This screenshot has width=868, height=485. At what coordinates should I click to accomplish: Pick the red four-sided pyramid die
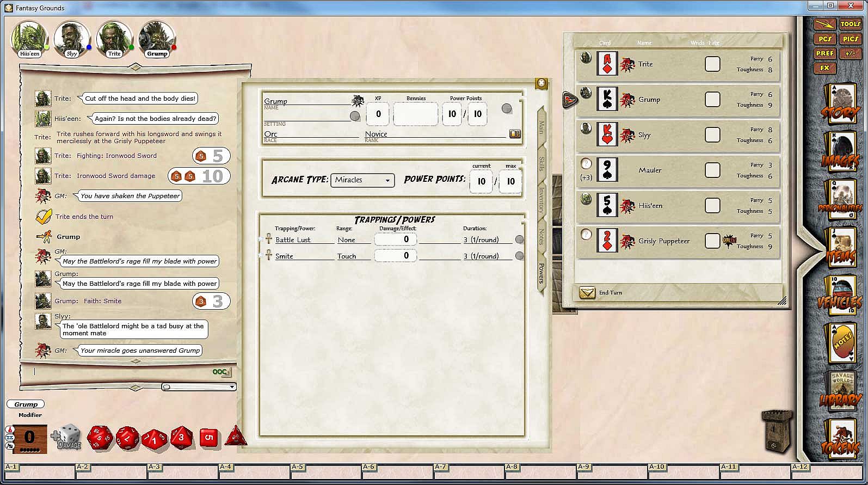coord(236,437)
